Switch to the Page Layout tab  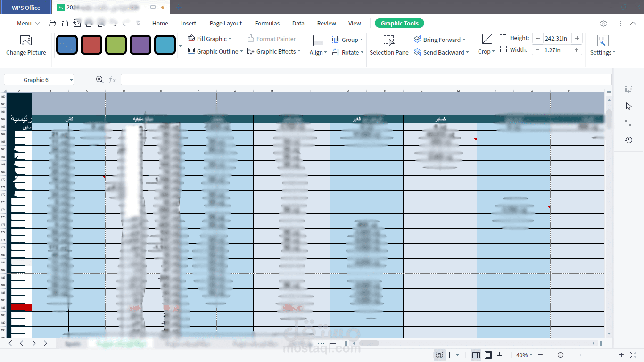[226, 23]
